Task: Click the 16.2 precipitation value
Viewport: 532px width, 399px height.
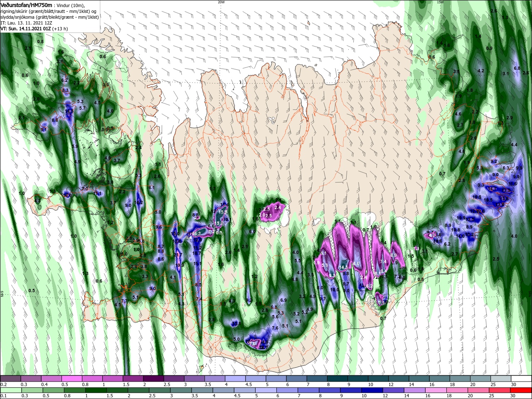Action: [197, 234]
